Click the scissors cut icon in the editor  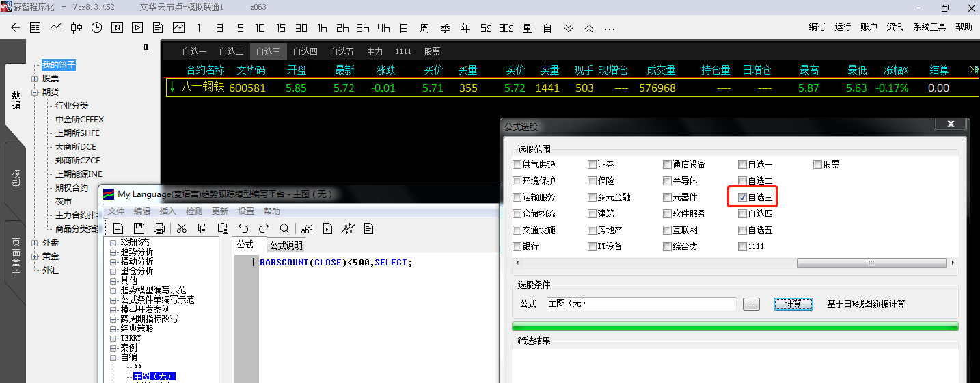coord(182,228)
